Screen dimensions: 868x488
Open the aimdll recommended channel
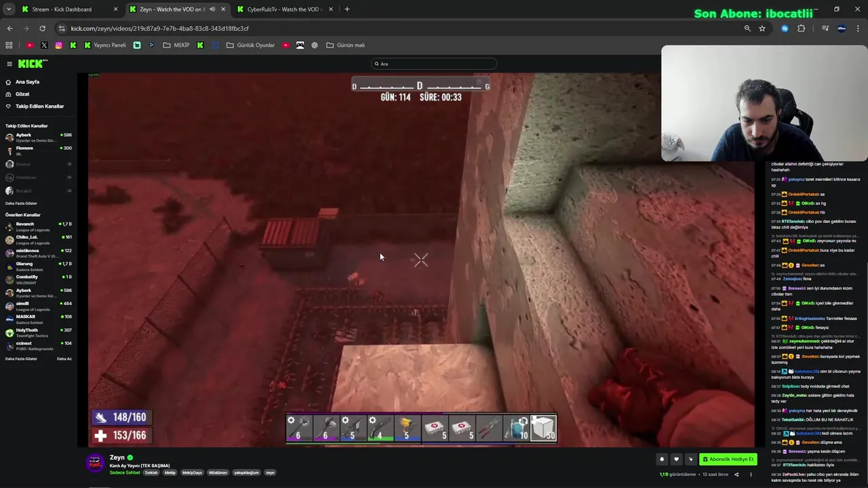[38, 306]
